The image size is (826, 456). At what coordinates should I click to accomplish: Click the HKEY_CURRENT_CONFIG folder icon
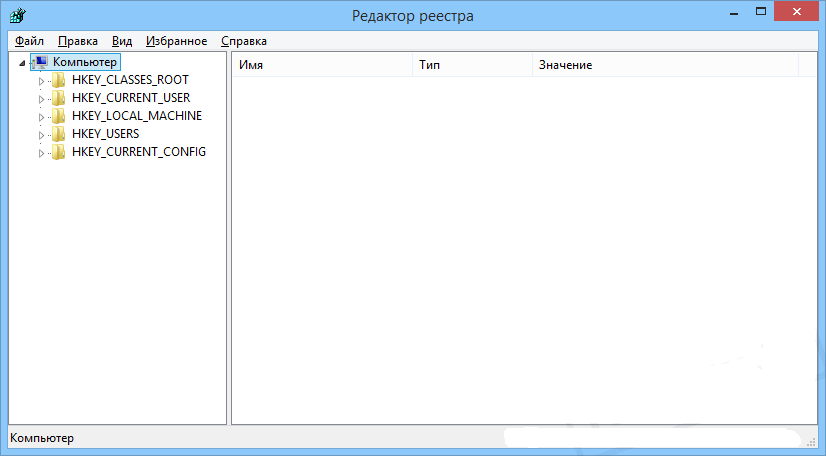(59, 152)
